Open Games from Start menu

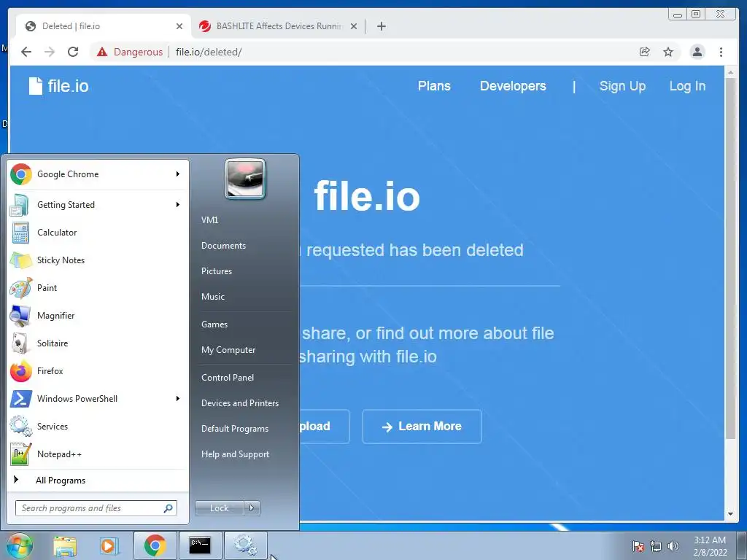[x=214, y=324]
